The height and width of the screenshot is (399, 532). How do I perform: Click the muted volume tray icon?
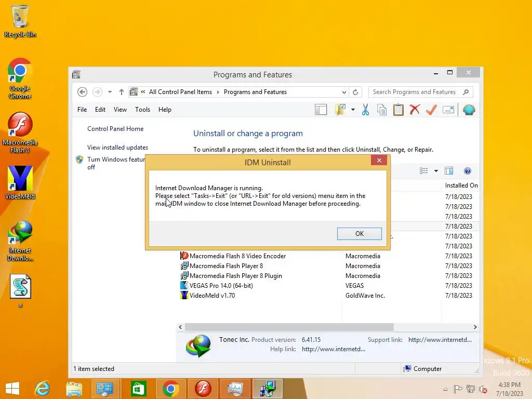[483, 389]
